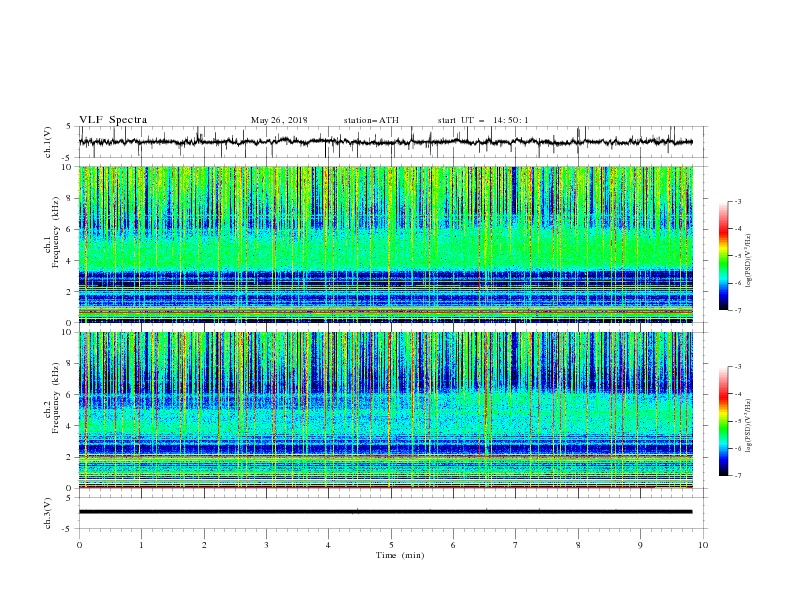Click the "5" tick on ch.3(V) axis

click(x=70, y=498)
